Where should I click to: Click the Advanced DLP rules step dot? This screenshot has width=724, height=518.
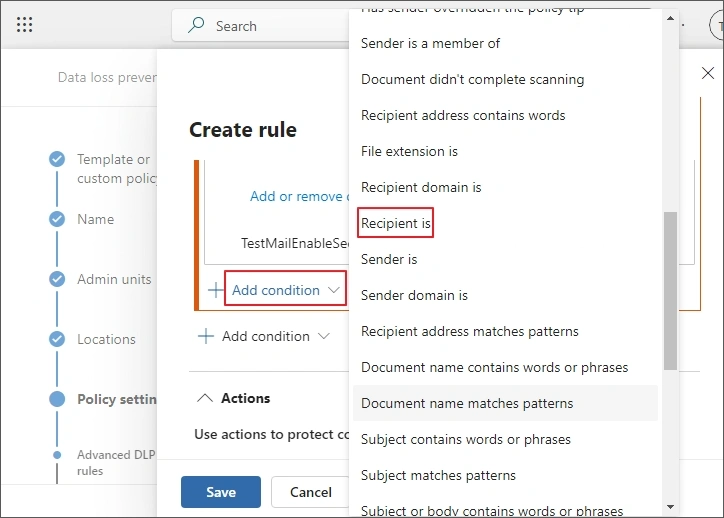[x=57, y=455]
